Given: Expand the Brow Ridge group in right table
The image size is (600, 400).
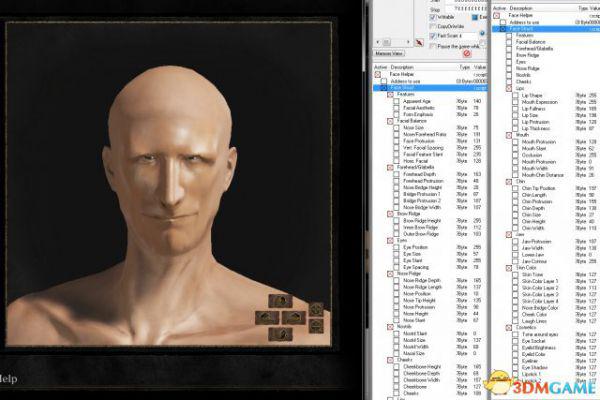Looking at the screenshot, I should [509, 55].
